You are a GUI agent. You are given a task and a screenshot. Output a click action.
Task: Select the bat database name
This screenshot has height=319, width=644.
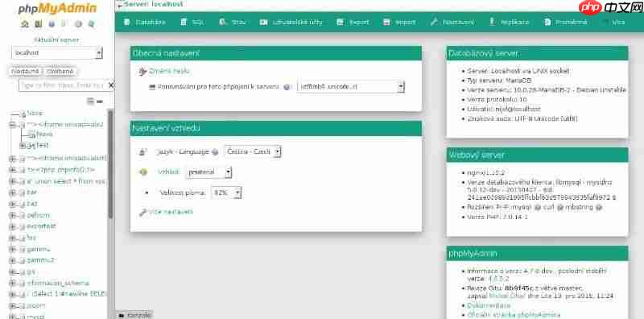tap(32, 204)
